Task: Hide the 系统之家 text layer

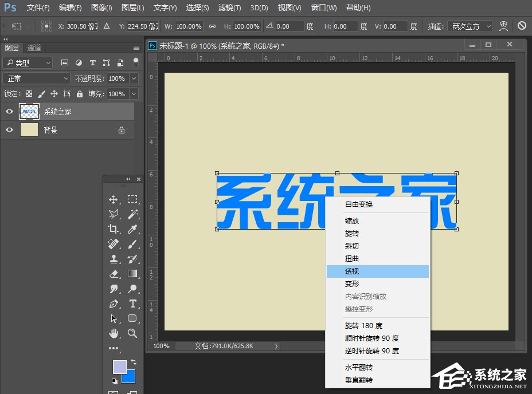Action: (9, 111)
